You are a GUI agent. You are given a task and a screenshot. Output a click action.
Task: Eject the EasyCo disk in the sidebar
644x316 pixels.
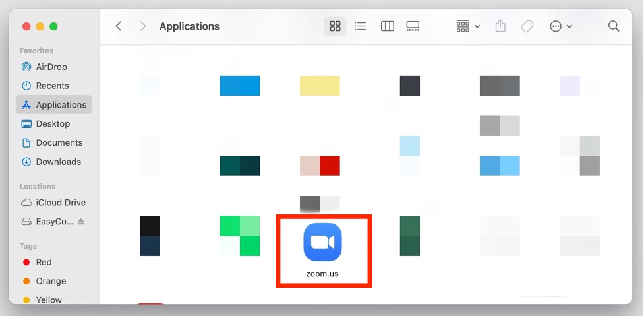pos(81,222)
